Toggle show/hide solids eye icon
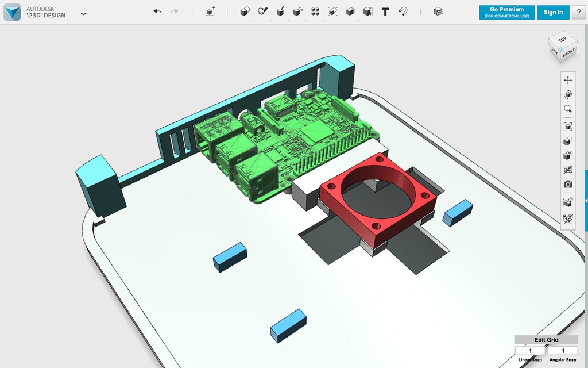This screenshot has width=588, height=368. point(568,155)
